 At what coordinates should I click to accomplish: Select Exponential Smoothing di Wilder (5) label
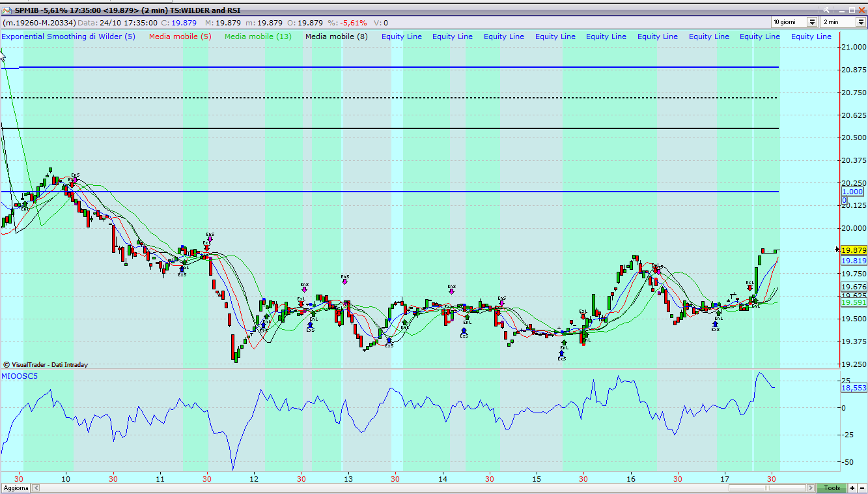68,36
